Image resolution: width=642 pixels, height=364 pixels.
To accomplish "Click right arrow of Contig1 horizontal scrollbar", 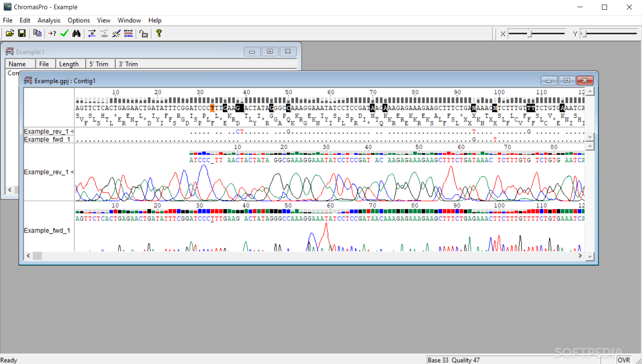I will click(x=580, y=256).
